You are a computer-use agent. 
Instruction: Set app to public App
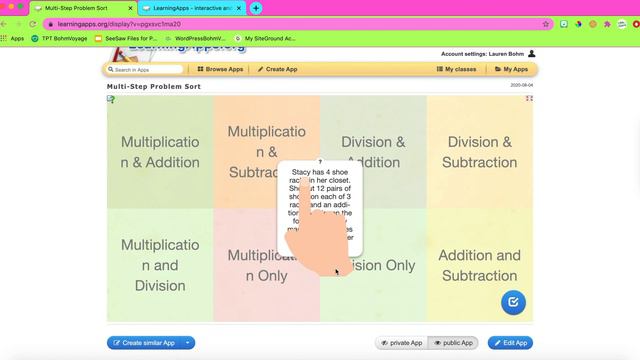point(453,343)
